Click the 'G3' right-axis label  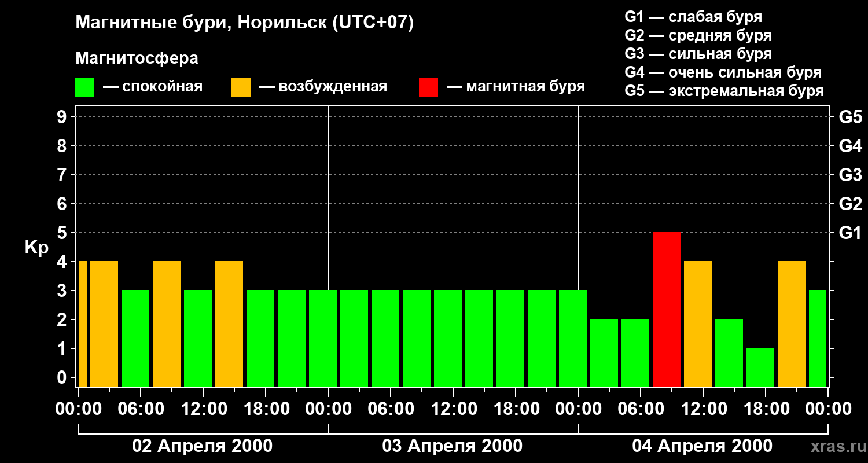click(x=850, y=175)
